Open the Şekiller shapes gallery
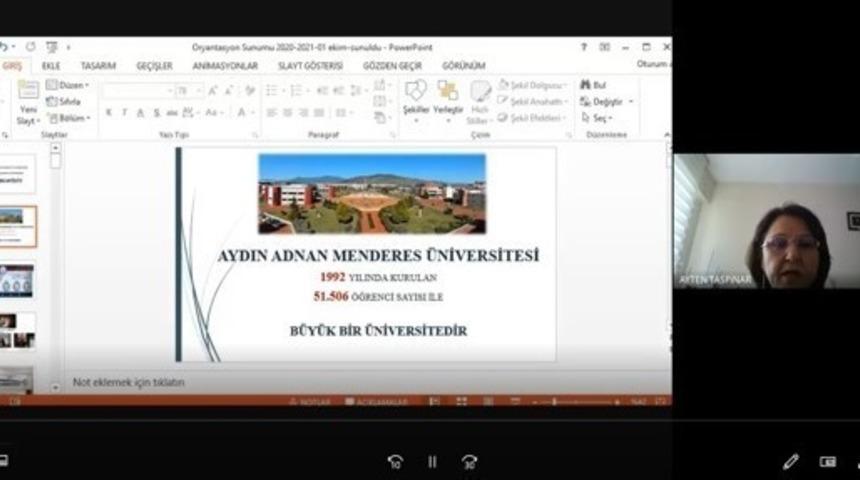Image resolution: width=860 pixels, height=480 pixels. click(x=416, y=101)
